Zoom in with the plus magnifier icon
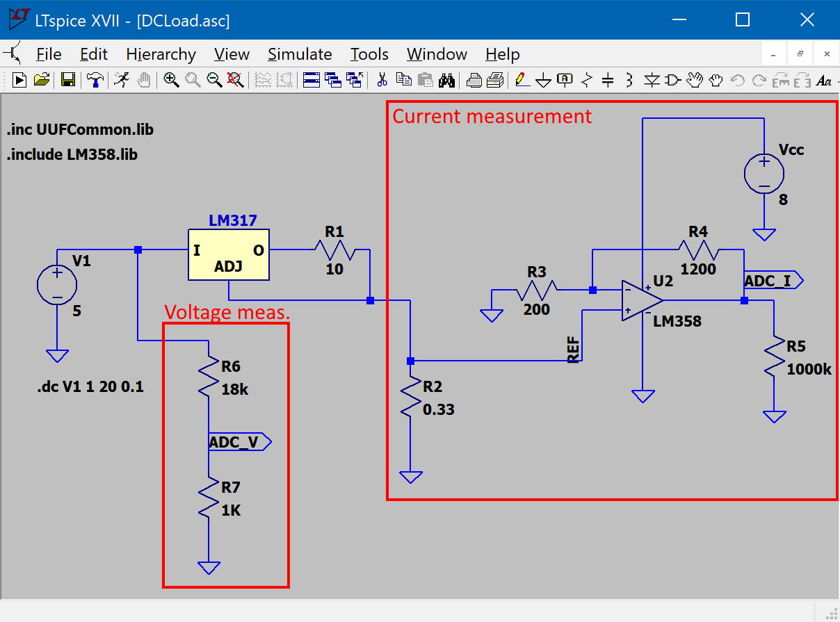Image resolution: width=840 pixels, height=622 pixels. click(x=171, y=80)
